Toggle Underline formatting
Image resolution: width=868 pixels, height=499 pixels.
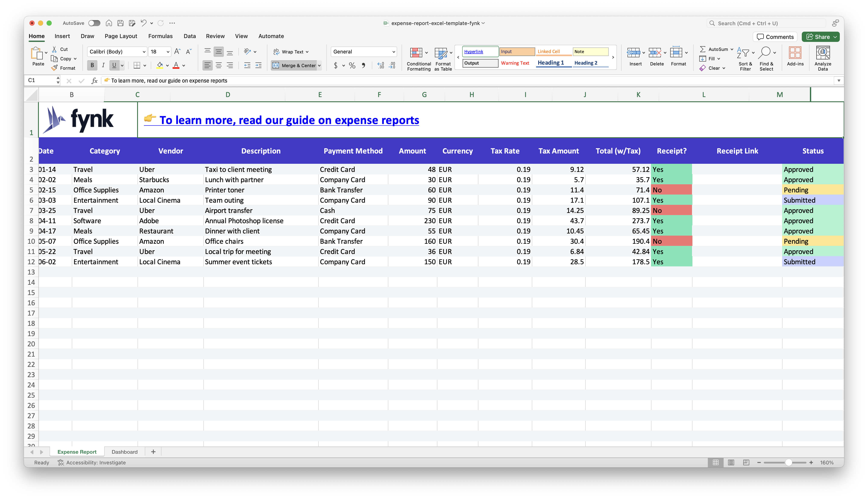tap(114, 65)
